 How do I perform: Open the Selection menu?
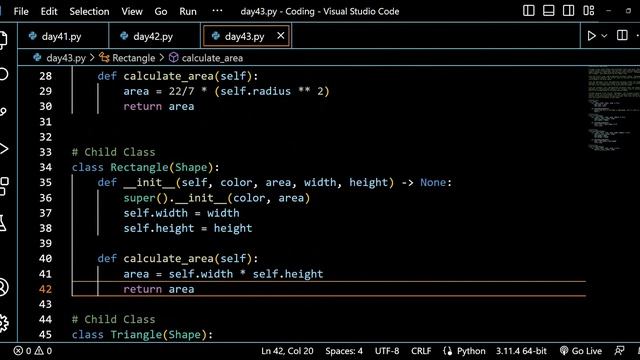click(x=89, y=11)
